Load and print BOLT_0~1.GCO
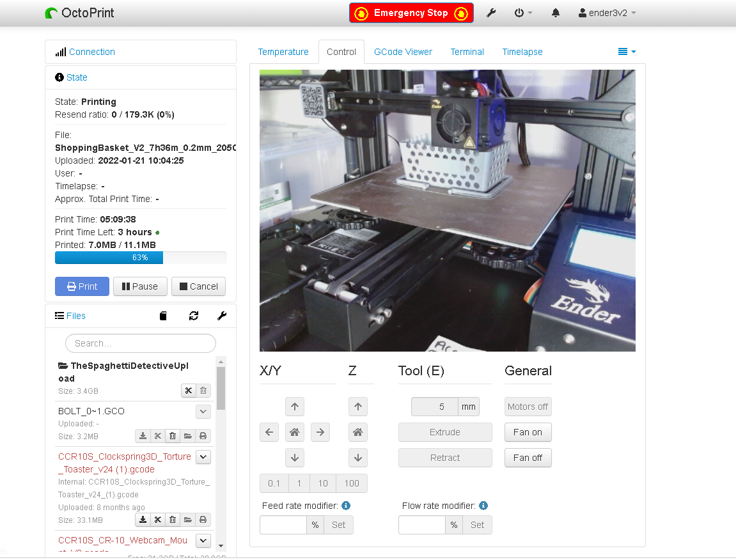Image resolution: width=736 pixels, height=560 pixels. pyautogui.click(x=203, y=436)
